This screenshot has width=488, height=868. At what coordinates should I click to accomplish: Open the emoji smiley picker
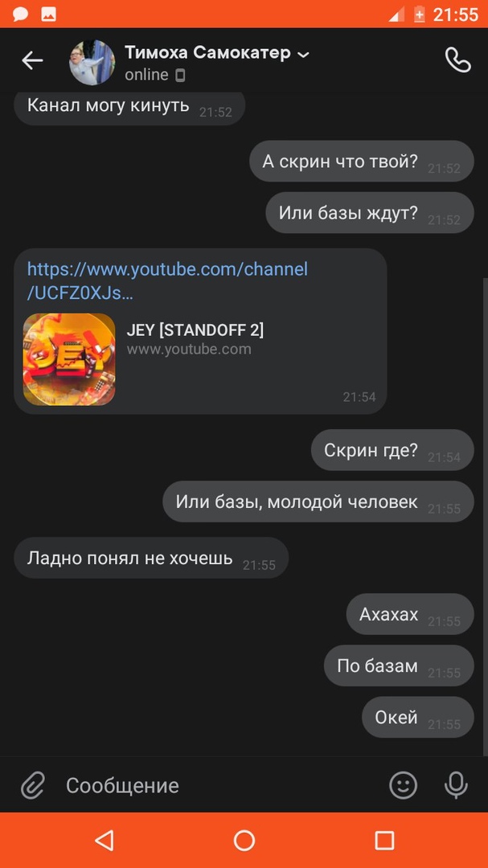click(403, 785)
